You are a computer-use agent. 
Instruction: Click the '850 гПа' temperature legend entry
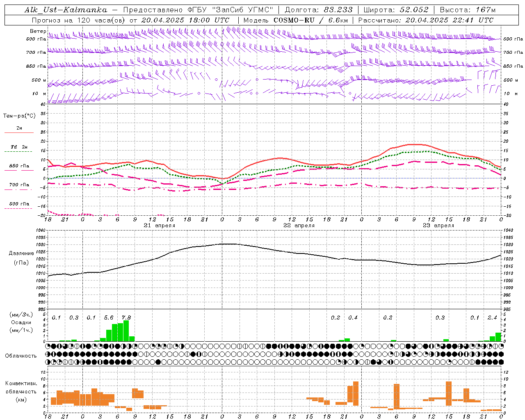19,166
